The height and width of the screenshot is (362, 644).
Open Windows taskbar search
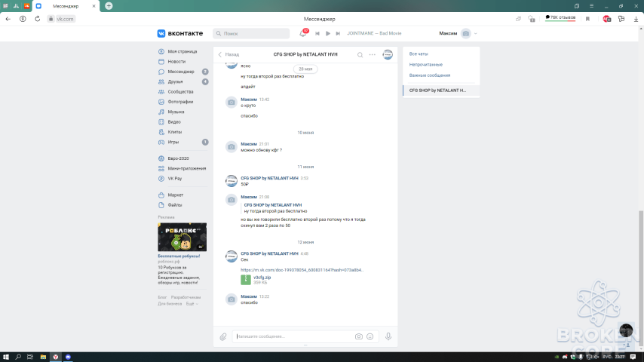[18, 357]
